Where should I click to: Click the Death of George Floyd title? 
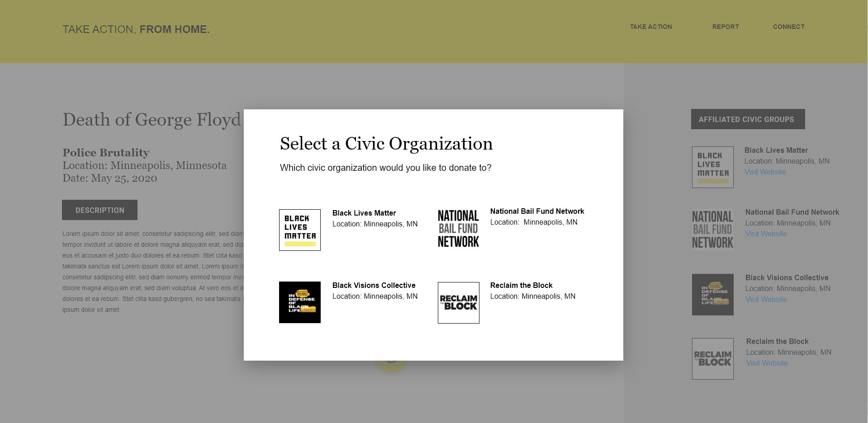pyautogui.click(x=152, y=120)
